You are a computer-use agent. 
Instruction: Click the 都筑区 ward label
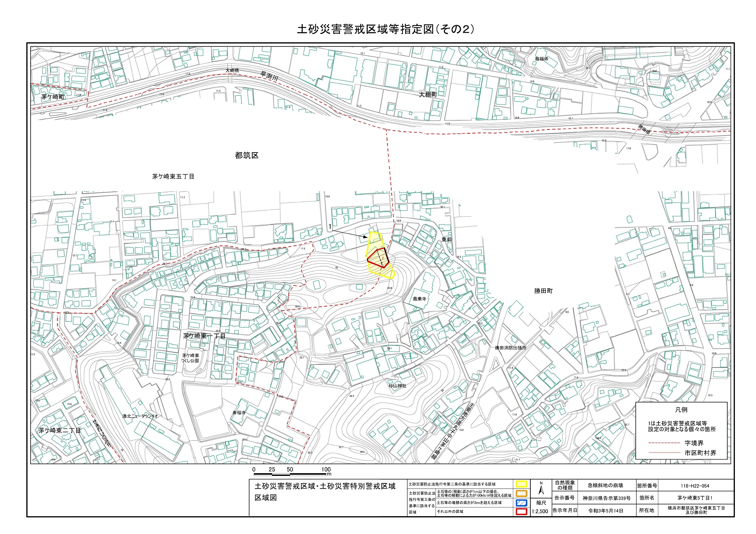click(246, 155)
